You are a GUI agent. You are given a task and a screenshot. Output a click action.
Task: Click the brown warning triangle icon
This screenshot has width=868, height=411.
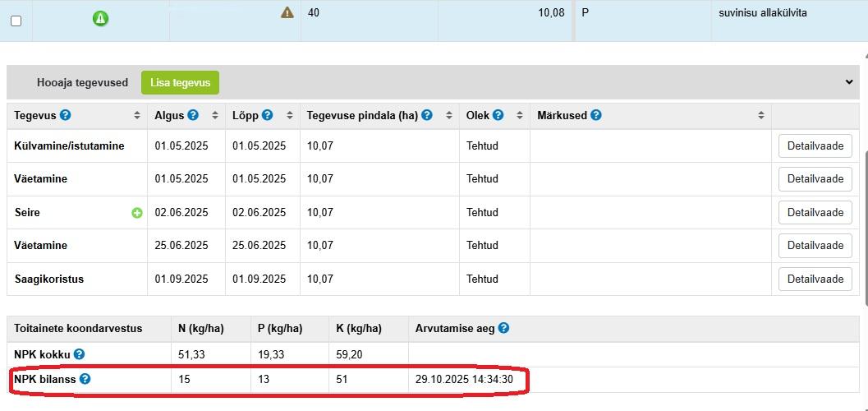click(287, 12)
